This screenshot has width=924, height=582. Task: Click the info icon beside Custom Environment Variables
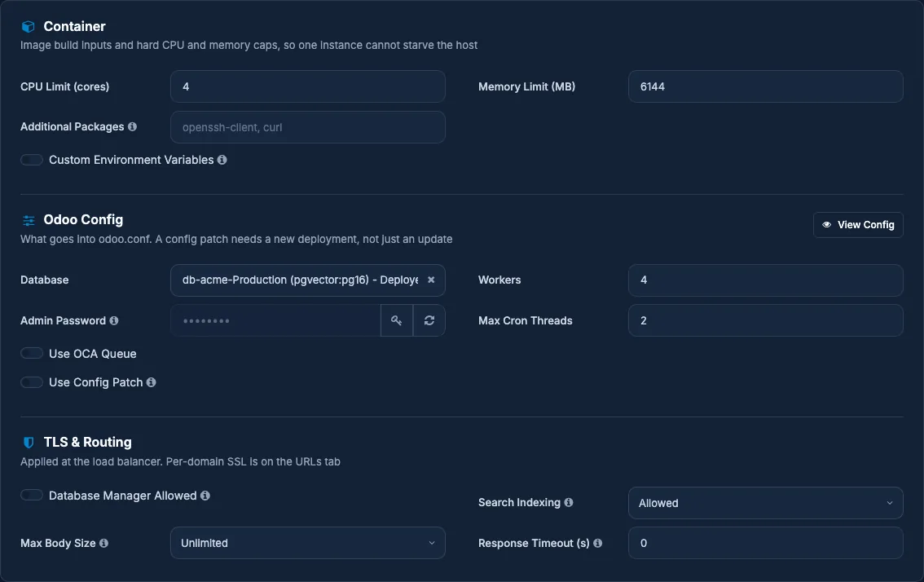(222, 160)
